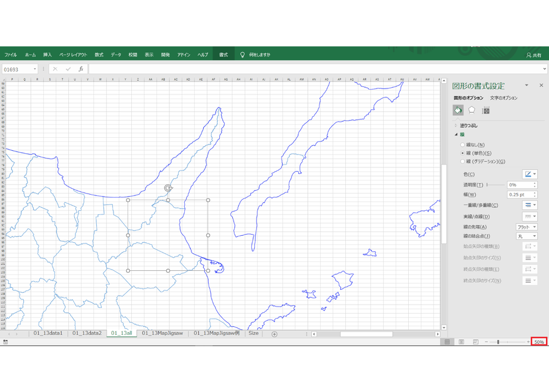This screenshot has height=392, width=549.
Task: Switch to Page Break Preview icon
Action: coord(475,342)
